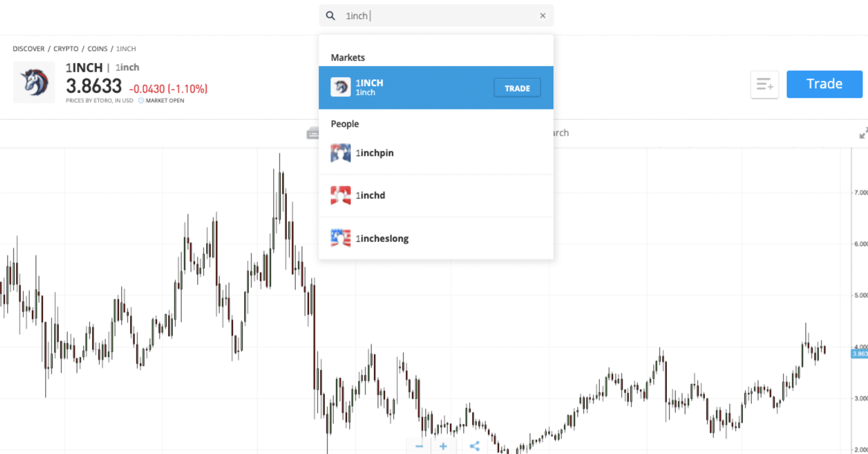Add 1INCH to watchlist icon
The width and height of the screenshot is (868, 454).
[x=765, y=85]
